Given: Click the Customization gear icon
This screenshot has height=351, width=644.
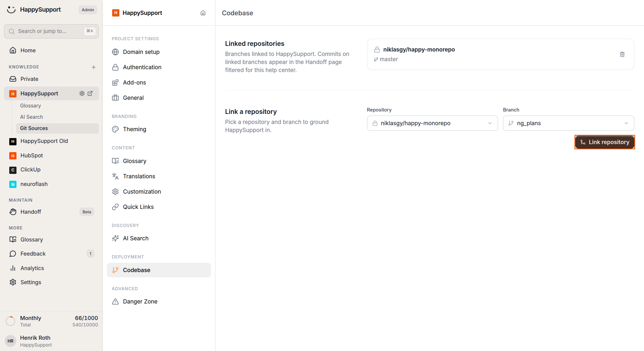Looking at the screenshot, I should (x=115, y=192).
